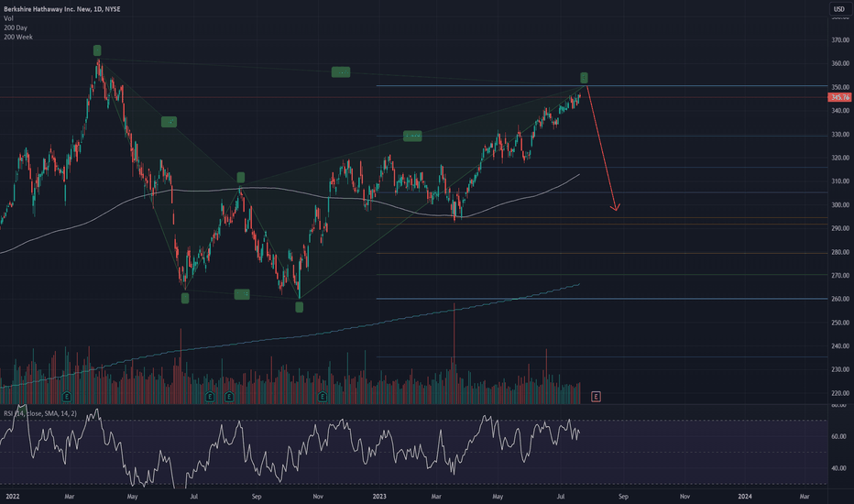This screenshot has width=854, height=504.
Task: Click the 360.00 price axis label
Action: (x=840, y=64)
